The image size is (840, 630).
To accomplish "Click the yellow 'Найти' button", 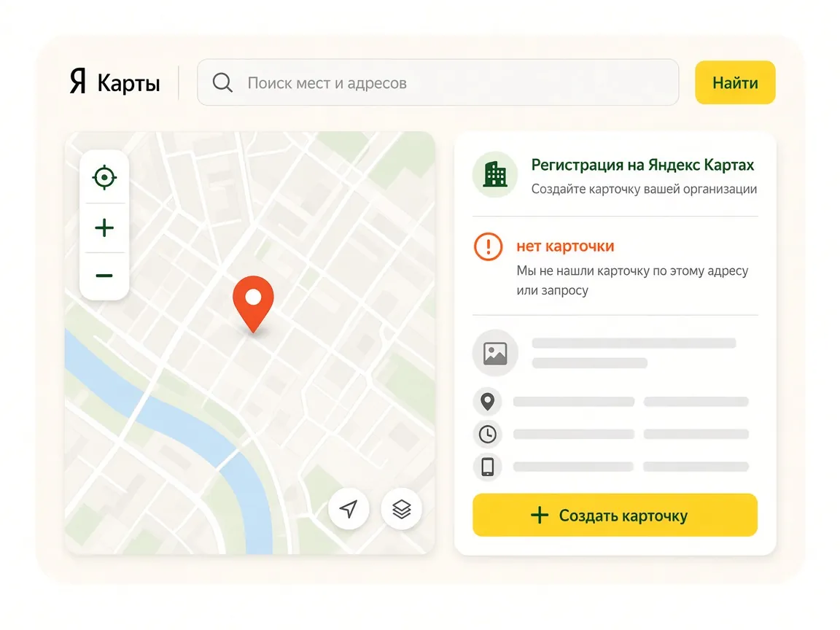I will pyautogui.click(x=735, y=82).
